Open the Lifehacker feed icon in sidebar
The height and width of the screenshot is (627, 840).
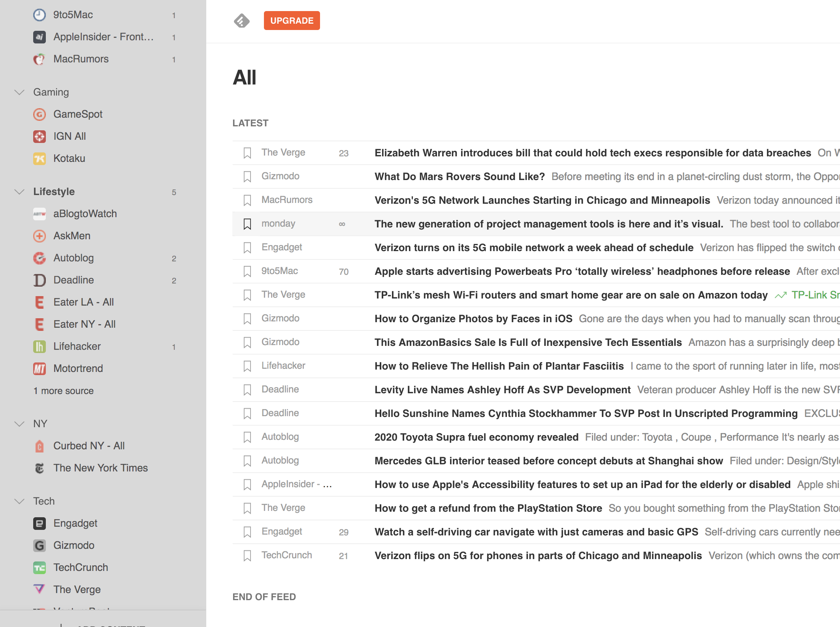point(39,347)
